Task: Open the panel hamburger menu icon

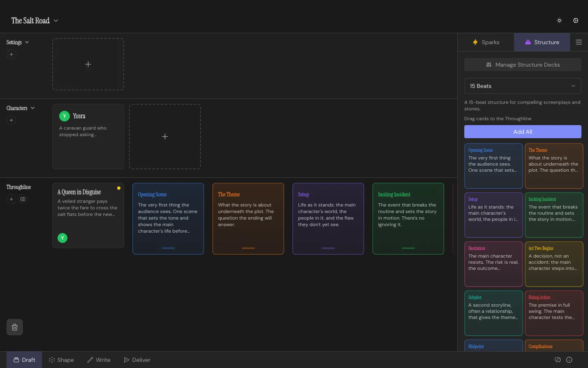Action: (x=579, y=42)
